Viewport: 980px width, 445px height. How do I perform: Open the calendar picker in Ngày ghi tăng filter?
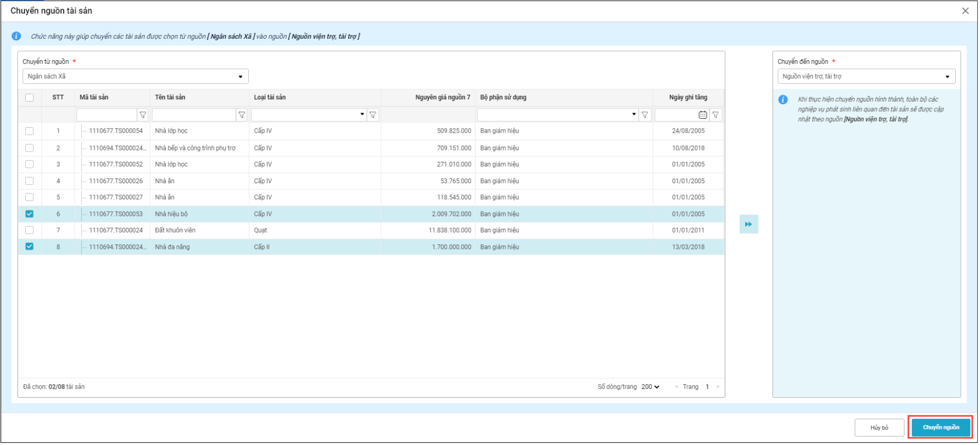(702, 115)
